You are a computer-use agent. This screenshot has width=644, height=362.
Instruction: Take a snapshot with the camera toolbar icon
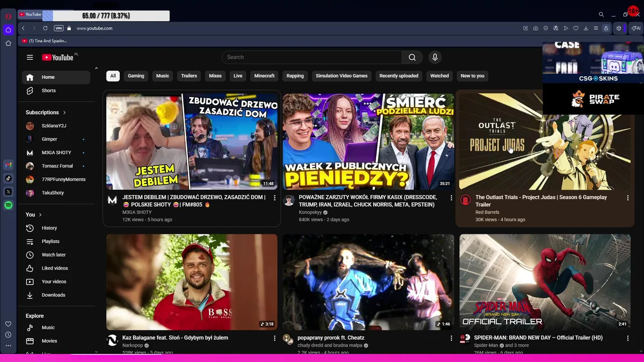tap(535, 28)
